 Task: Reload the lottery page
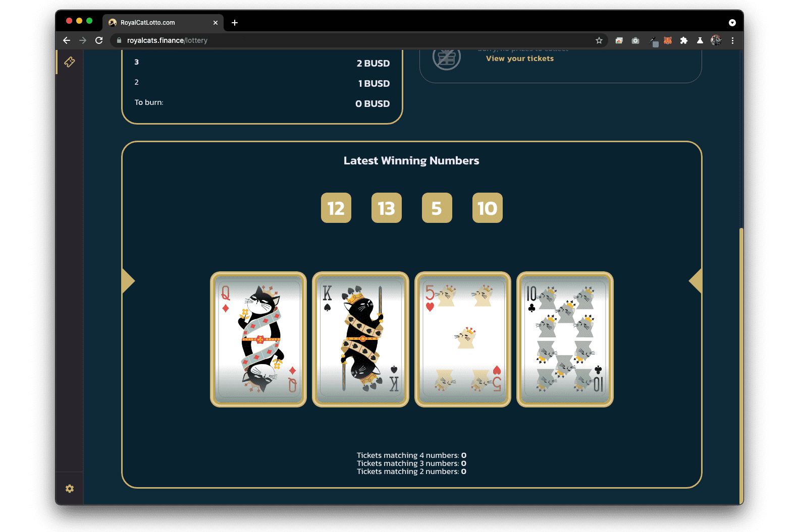(99, 40)
